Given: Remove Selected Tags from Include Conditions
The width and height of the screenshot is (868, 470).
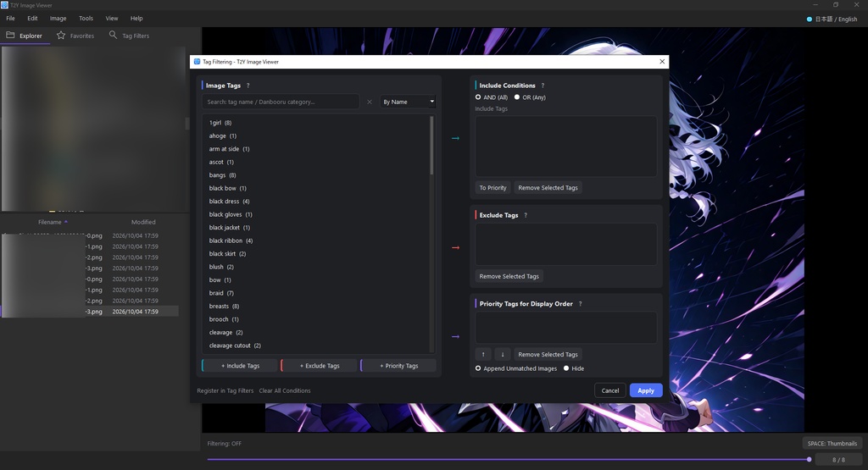Looking at the screenshot, I should [x=548, y=188].
